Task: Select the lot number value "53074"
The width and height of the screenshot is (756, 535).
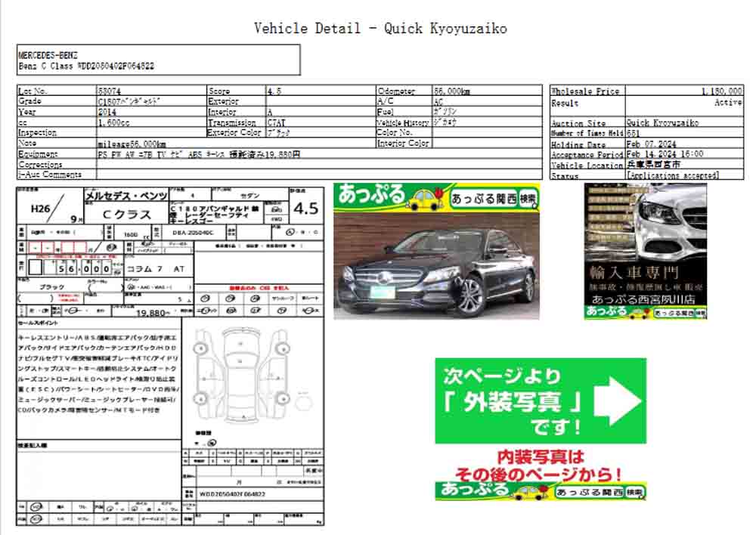Action: (x=109, y=91)
